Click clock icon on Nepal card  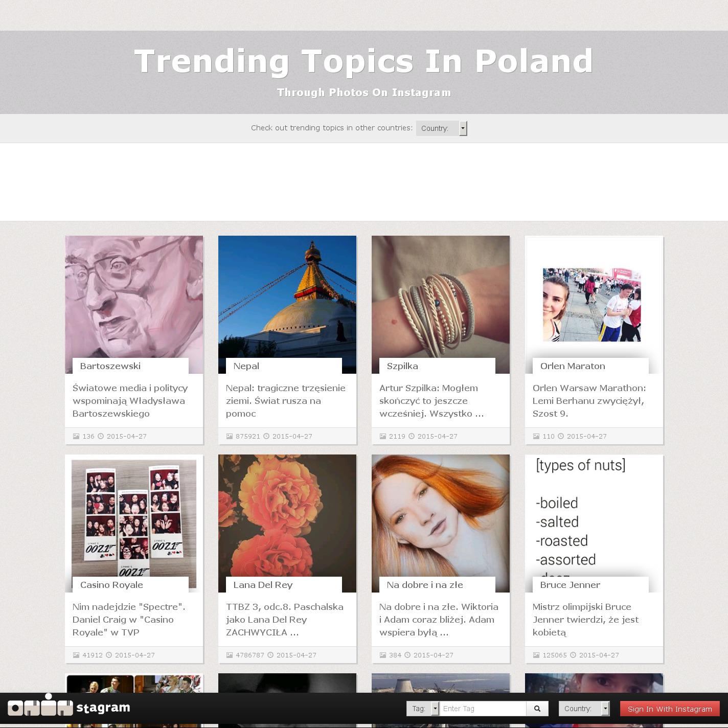266,436
